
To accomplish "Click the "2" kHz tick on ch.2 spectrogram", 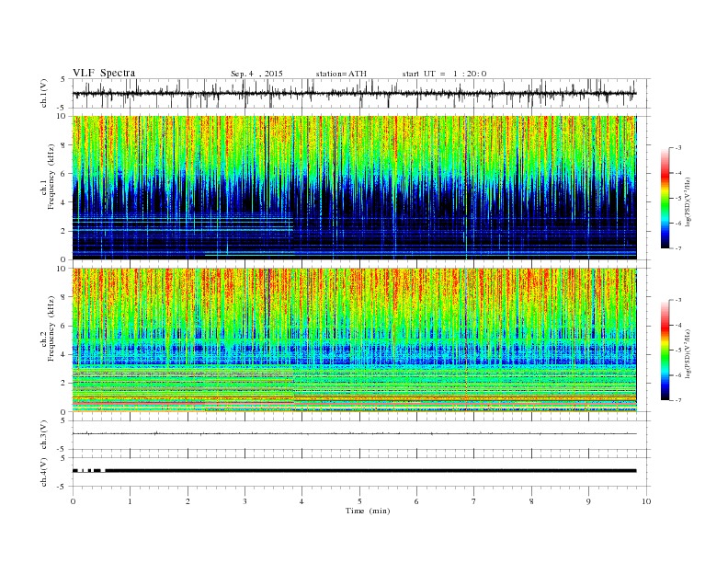I will click(64, 384).
